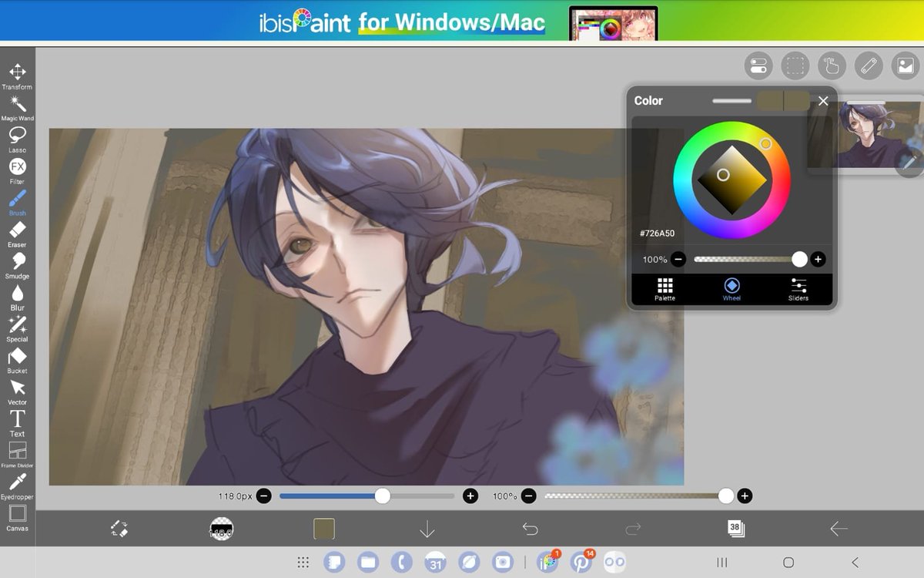Viewport: 924px width, 578px height.
Task: Open the reference image icon at top right
Action: pyautogui.click(x=906, y=66)
